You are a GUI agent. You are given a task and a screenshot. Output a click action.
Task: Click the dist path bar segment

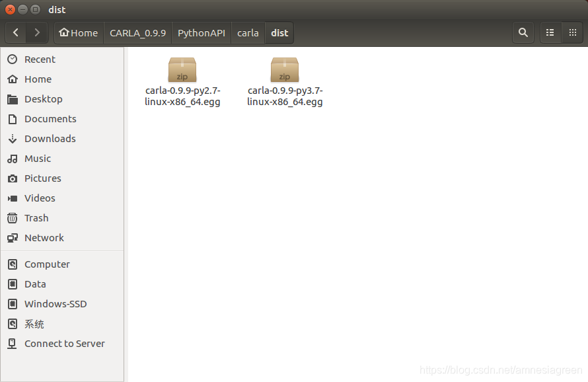(279, 32)
